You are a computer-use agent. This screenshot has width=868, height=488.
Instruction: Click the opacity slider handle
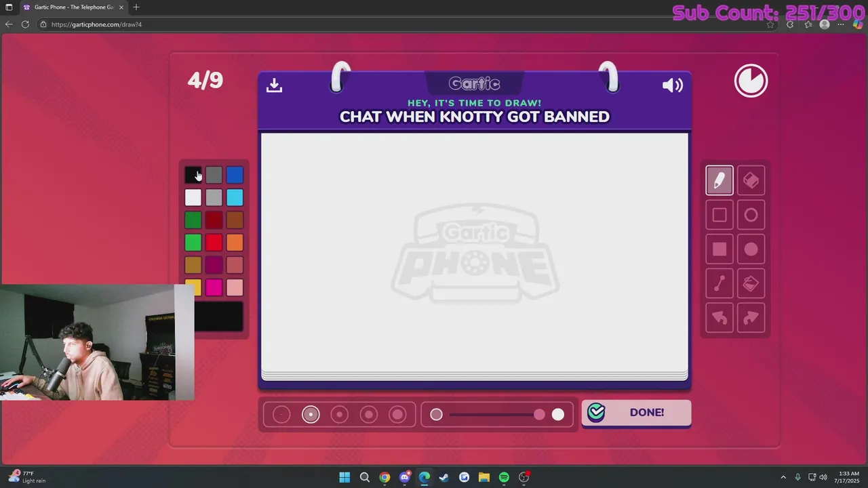pos(539,414)
